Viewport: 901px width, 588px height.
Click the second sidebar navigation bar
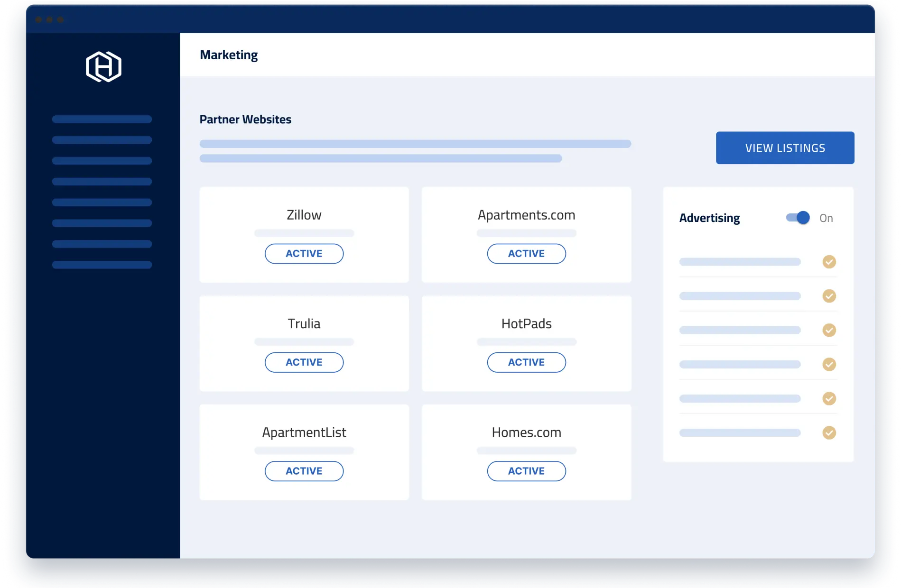[102, 139]
